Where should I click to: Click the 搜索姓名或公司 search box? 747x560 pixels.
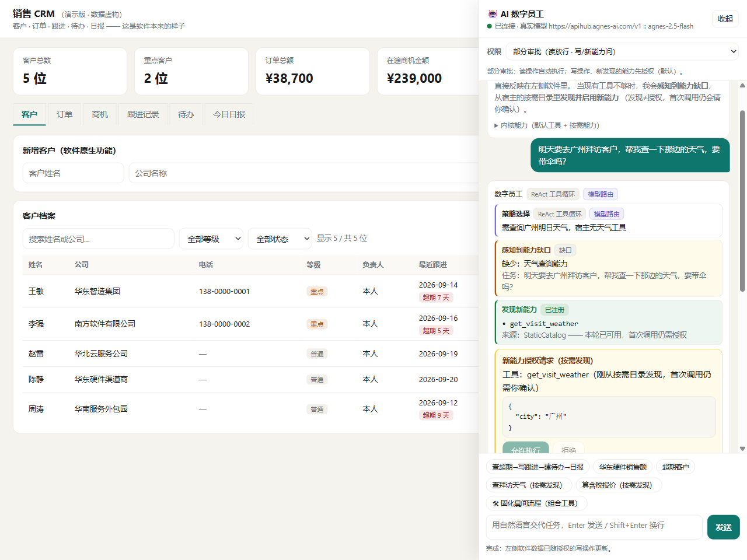pos(99,239)
